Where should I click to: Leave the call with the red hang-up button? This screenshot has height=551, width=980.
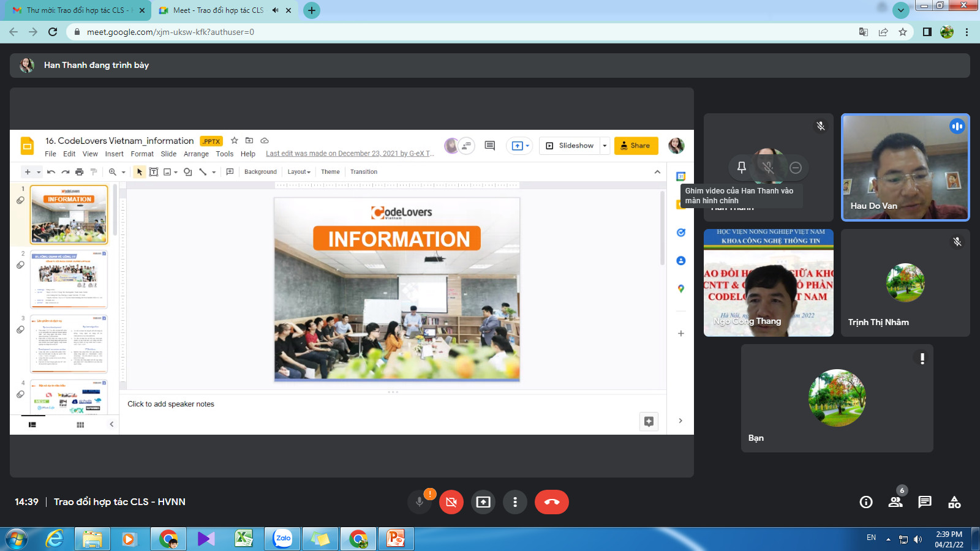tap(551, 502)
